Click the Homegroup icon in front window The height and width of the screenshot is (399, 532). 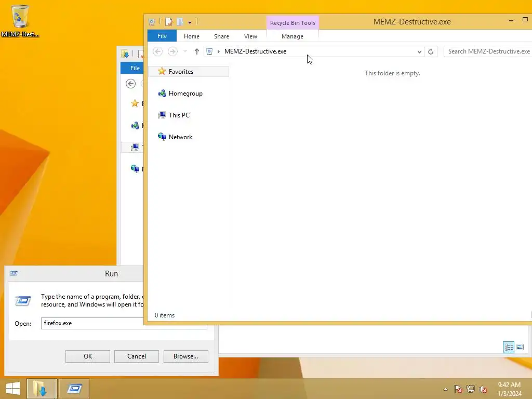(x=162, y=94)
